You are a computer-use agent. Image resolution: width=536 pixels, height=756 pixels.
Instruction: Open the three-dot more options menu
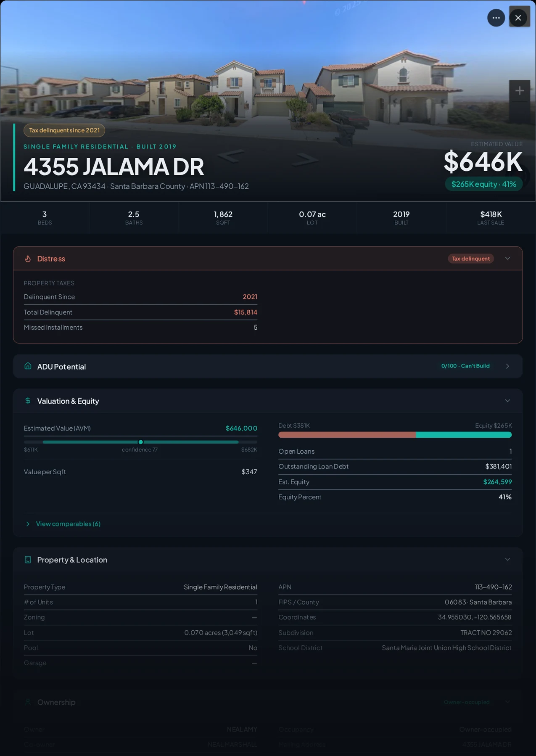coord(496,18)
